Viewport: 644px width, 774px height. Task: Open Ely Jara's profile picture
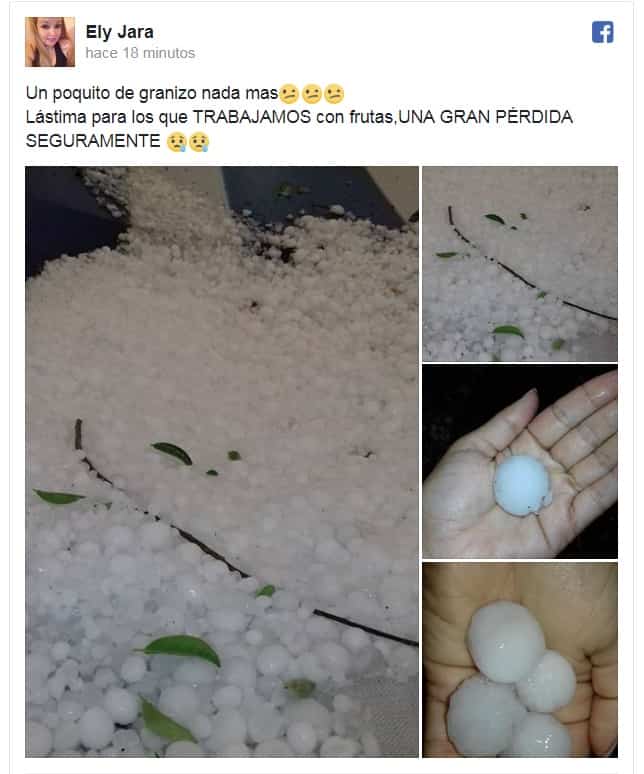pyautogui.click(x=50, y=42)
